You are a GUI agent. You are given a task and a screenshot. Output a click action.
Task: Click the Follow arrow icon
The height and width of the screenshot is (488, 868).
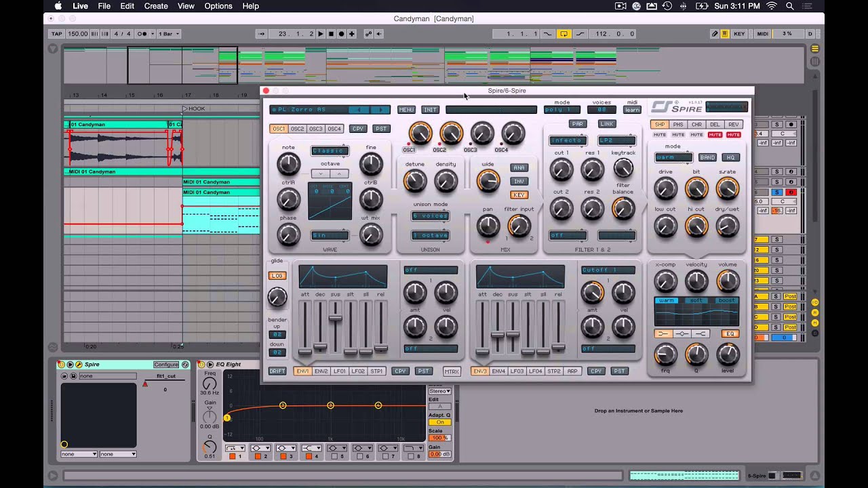[x=262, y=34]
